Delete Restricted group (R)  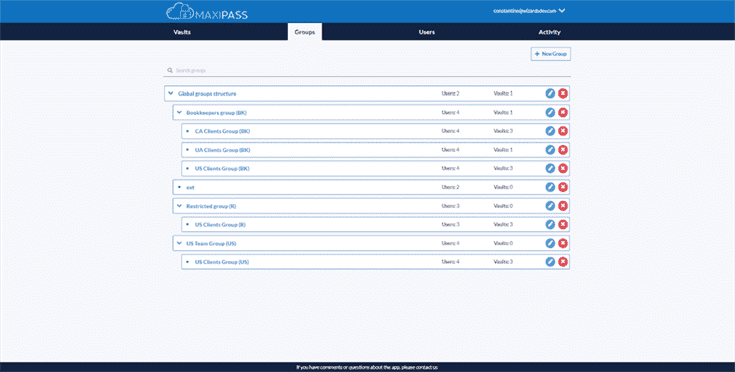(563, 206)
